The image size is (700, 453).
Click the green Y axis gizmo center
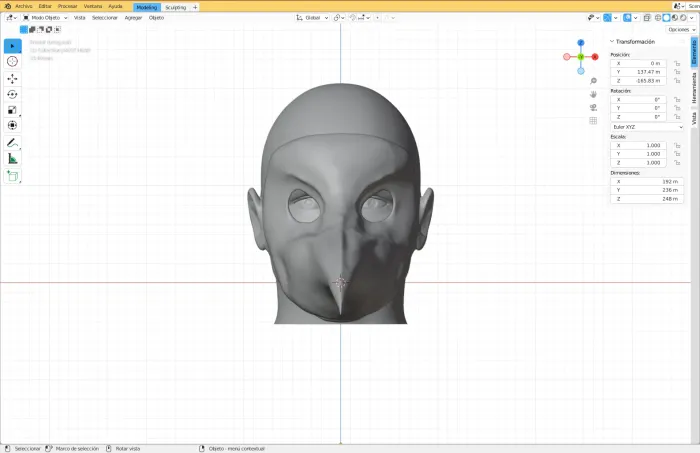click(581, 57)
